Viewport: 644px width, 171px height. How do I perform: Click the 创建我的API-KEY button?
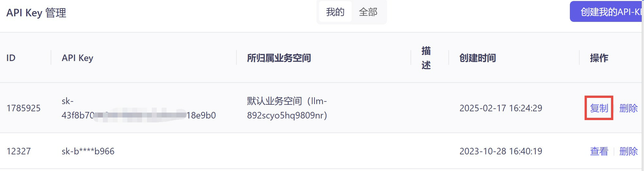[606, 12]
